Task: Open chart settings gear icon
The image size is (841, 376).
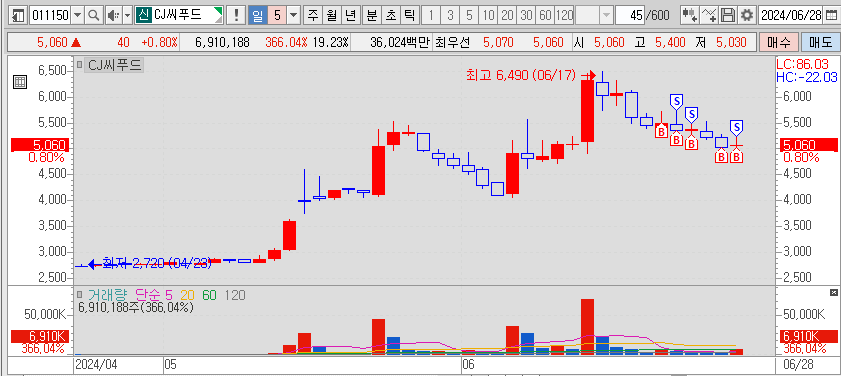Action: point(747,15)
